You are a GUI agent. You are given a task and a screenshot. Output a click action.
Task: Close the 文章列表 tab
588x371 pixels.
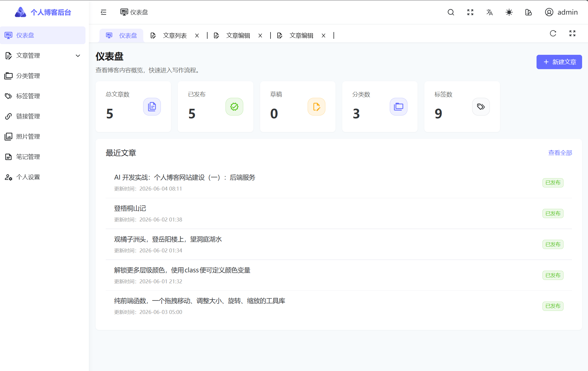[x=197, y=35]
